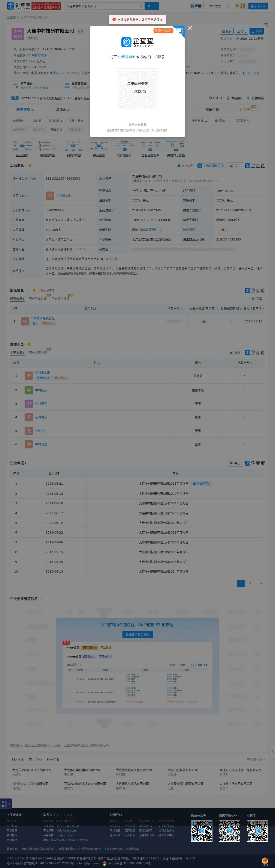
Task: Select the 知识产权 tab
Action: (x=212, y=109)
